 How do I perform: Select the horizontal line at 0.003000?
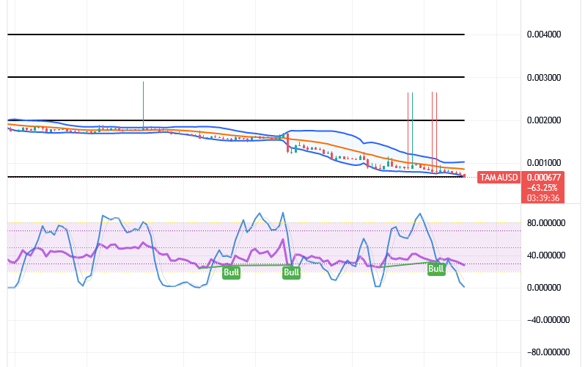point(236,77)
